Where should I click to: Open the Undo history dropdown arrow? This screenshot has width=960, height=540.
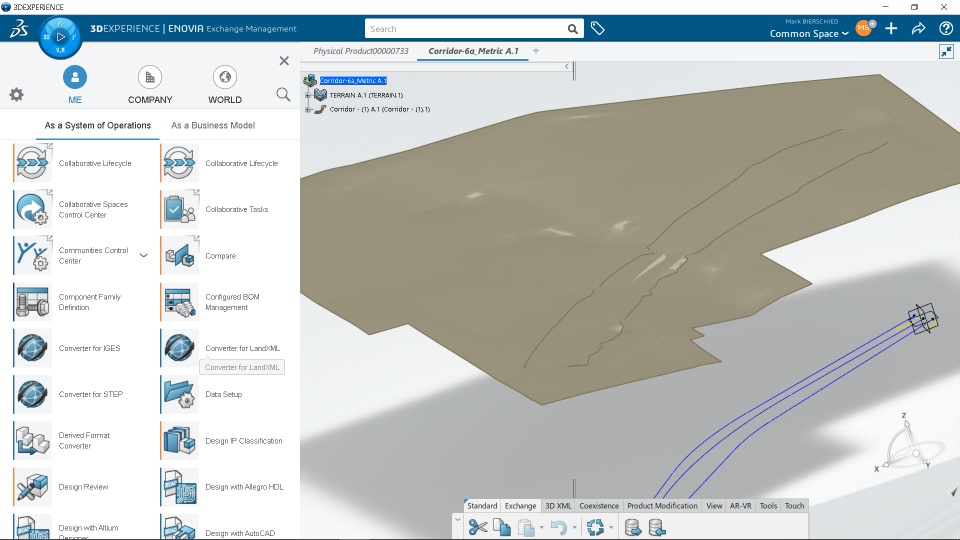tap(574, 527)
